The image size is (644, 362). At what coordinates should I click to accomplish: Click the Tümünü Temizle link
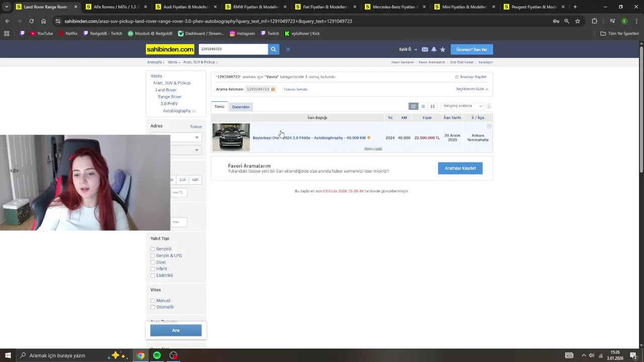click(295, 89)
